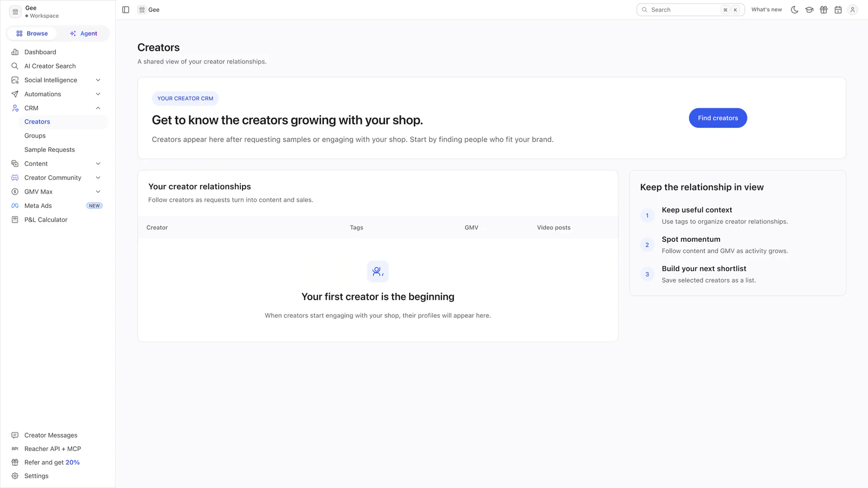868x488 pixels.
Task: Open the Dashboard menu item
Action: [58, 52]
